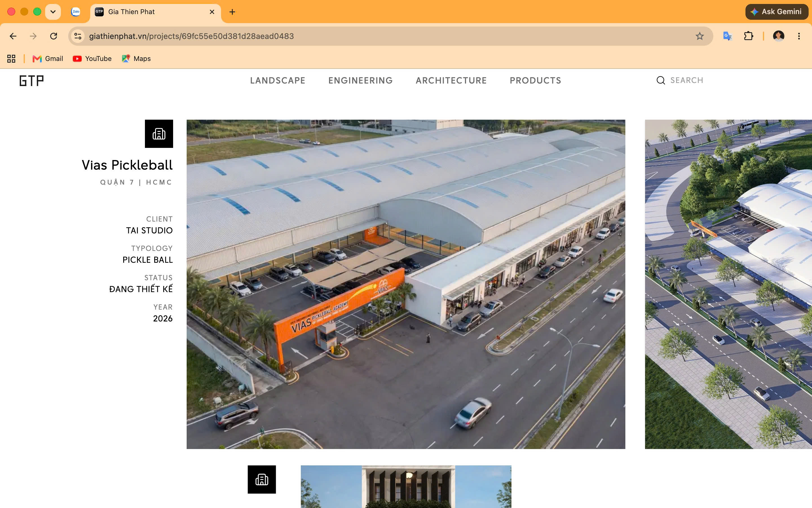Click the Ask Gemini button
Viewport: 812px width, 508px height.
tap(776, 12)
